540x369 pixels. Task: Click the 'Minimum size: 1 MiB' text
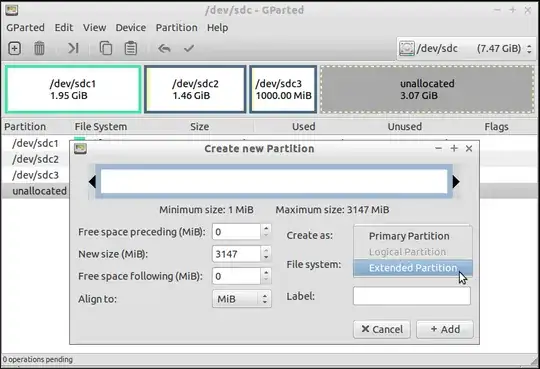[206, 210]
